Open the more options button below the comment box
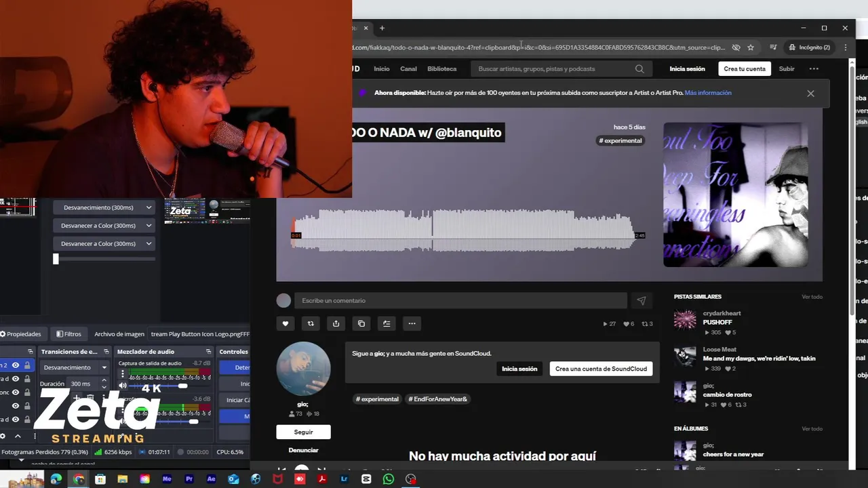 click(412, 324)
